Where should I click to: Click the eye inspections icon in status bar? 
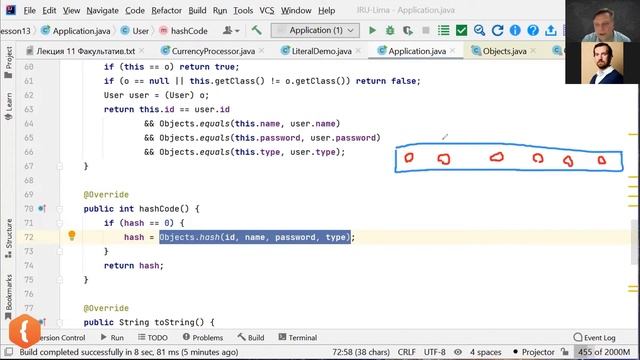tap(458, 352)
